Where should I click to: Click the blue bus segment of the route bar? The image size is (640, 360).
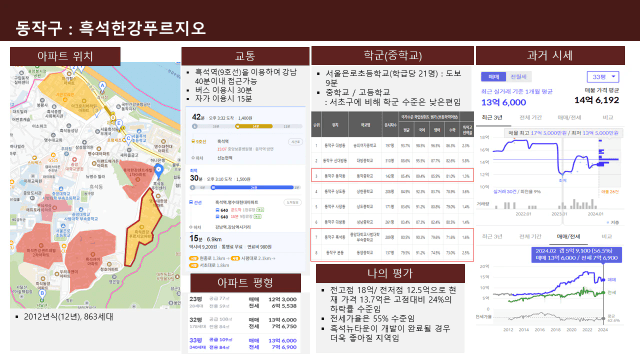coord(253,187)
